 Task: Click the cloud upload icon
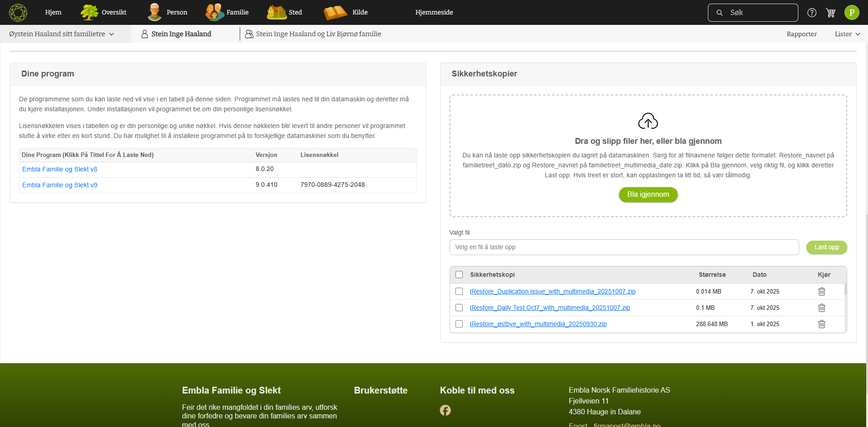pos(648,121)
